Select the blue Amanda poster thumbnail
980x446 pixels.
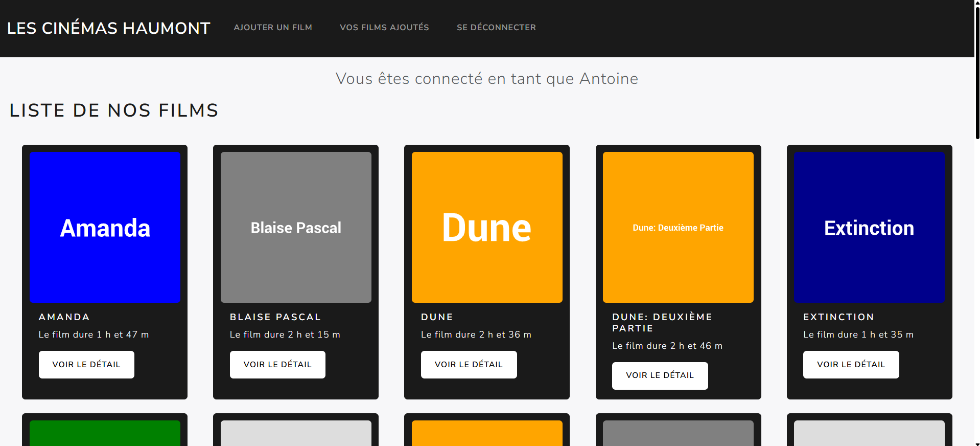tap(105, 227)
